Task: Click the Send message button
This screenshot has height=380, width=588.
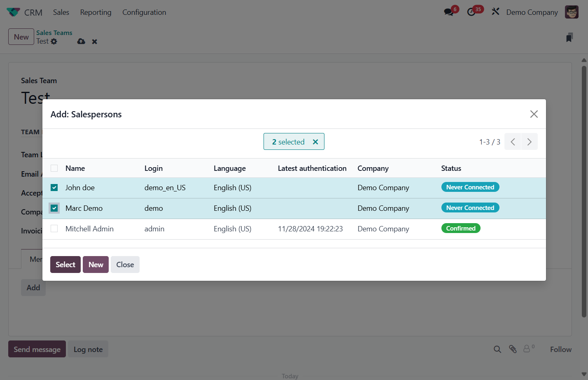Action: pyautogui.click(x=37, y=349)
